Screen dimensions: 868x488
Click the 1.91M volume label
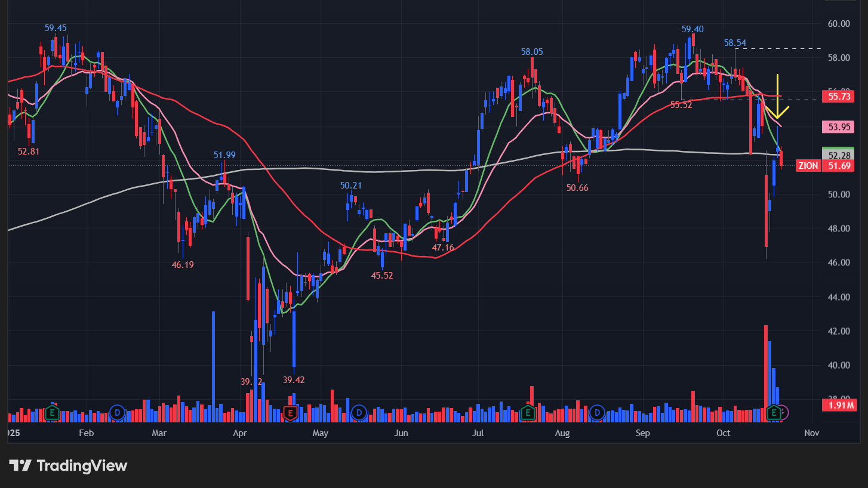[838, 406]
